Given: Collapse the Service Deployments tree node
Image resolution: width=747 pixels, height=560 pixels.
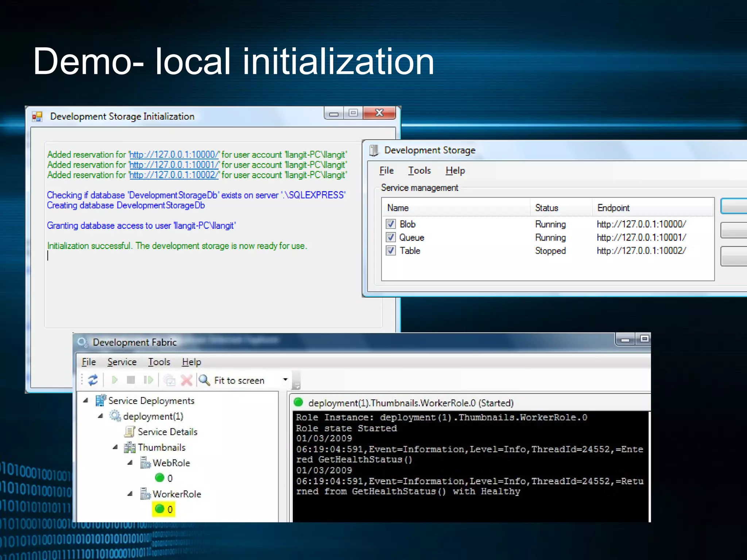Looking at the screenshot, I should tap(86, 401).
